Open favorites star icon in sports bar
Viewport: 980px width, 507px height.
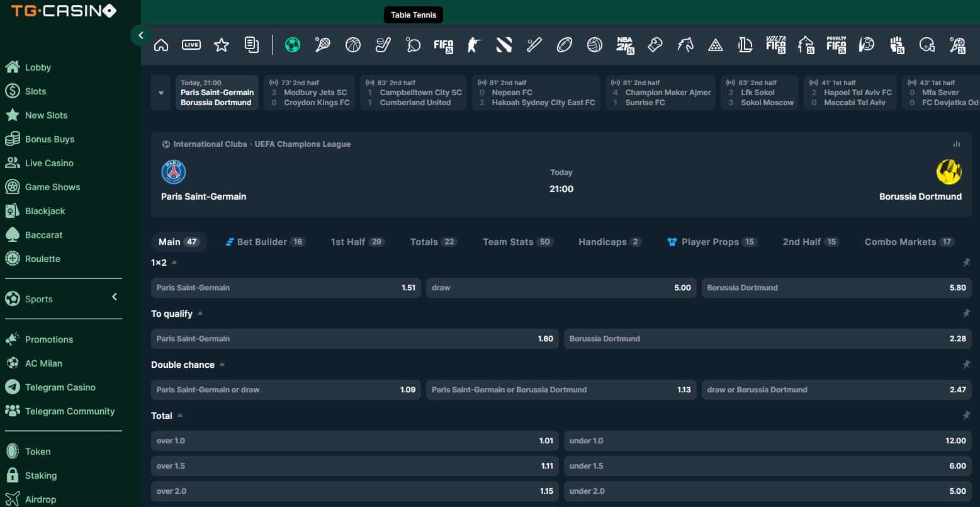click(222, 45)
